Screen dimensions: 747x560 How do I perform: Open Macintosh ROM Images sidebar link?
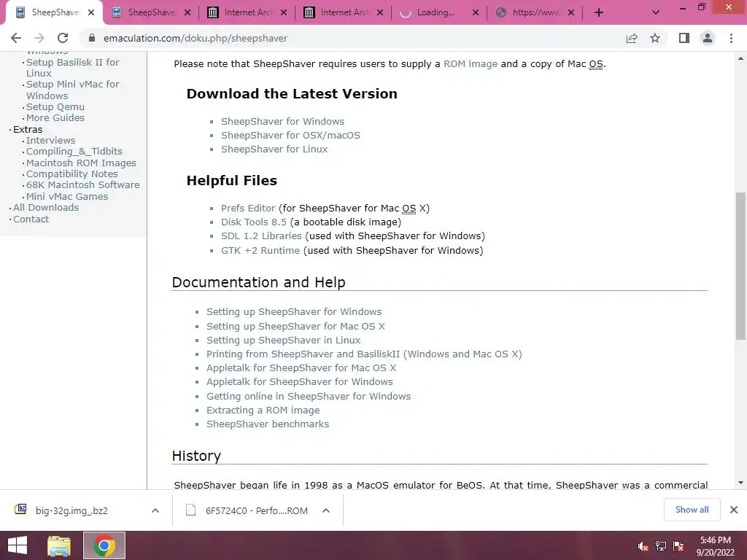point(81,163)
